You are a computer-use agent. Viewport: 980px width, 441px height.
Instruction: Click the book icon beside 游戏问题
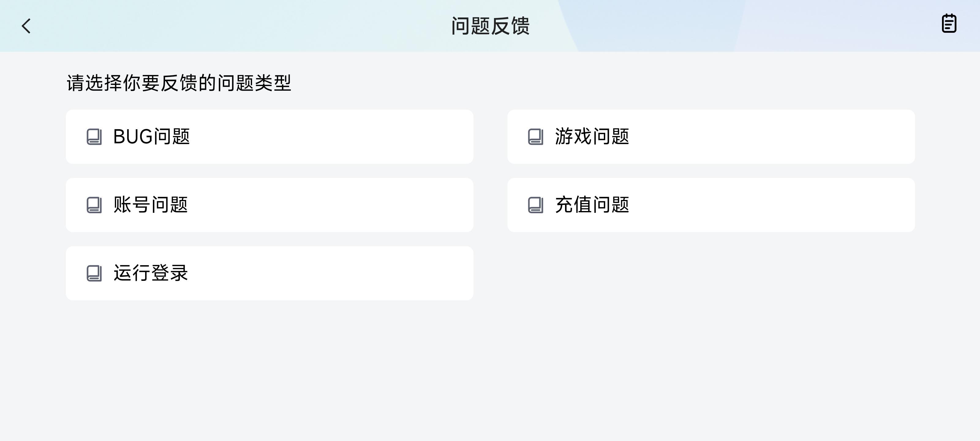(x=535, y=137)
